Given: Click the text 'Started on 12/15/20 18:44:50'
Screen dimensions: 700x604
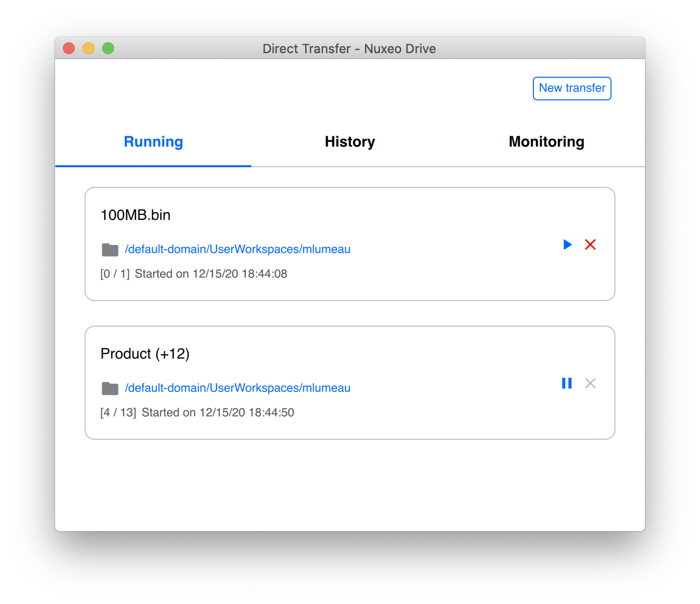Looking at the screenshot, I should tap(218, 413).
